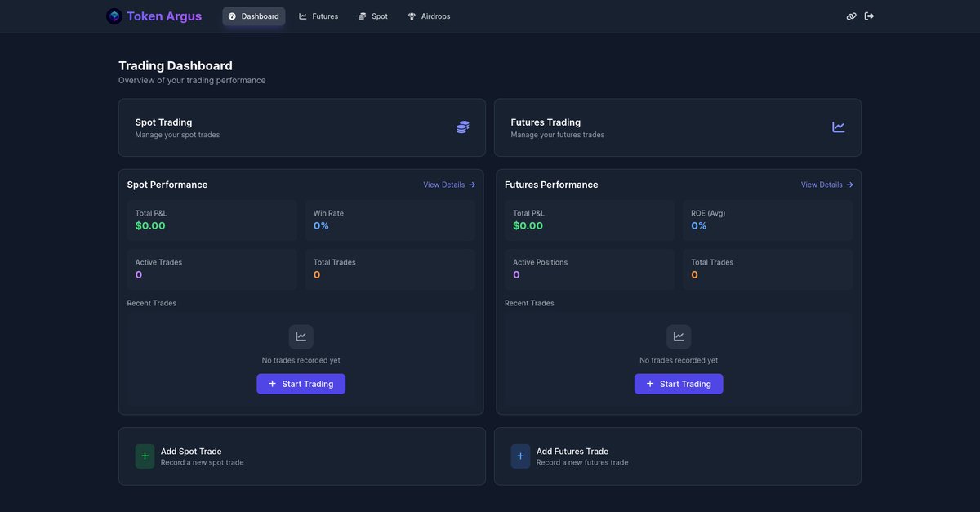Select the Add Futures Trade card
This screenshot has height=512, width=980.
[678, 456]
